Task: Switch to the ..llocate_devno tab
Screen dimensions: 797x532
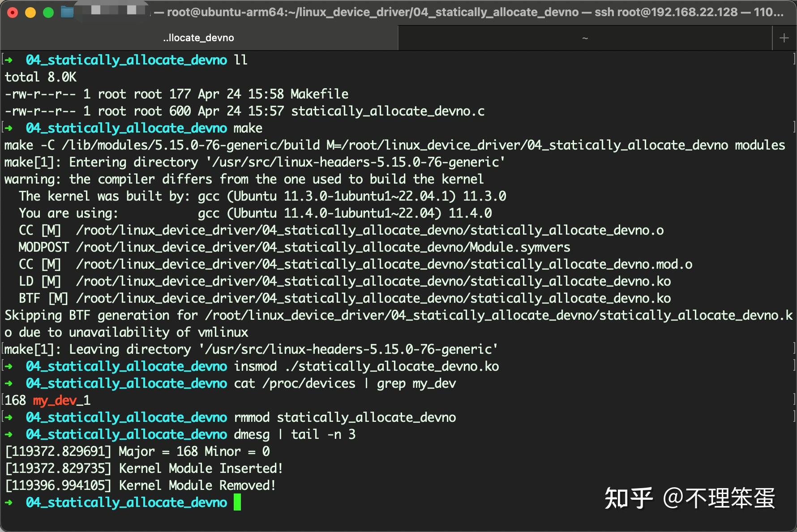Action: point(199,38)
